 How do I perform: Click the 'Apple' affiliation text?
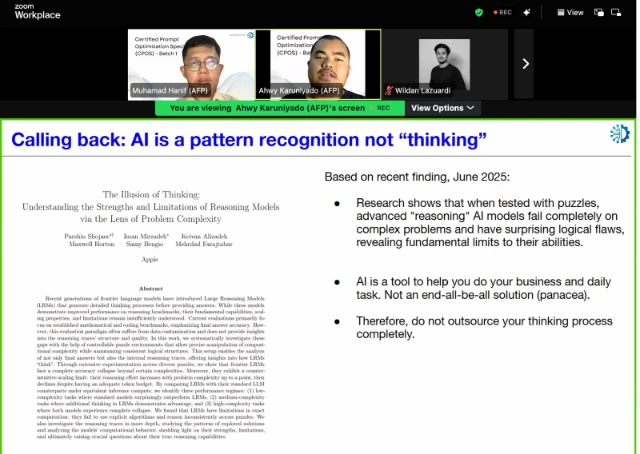pyautogui.click(x=150, y=259)
